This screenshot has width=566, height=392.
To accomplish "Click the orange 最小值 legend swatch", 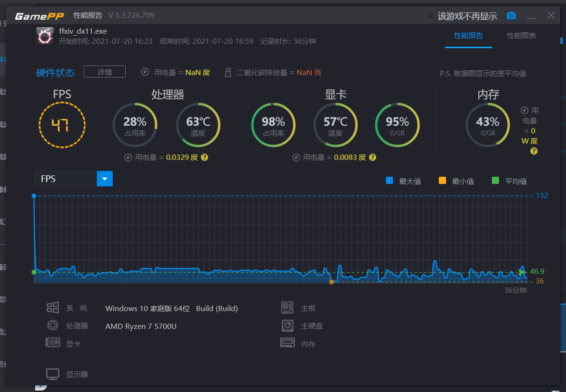I will point(442,181).
